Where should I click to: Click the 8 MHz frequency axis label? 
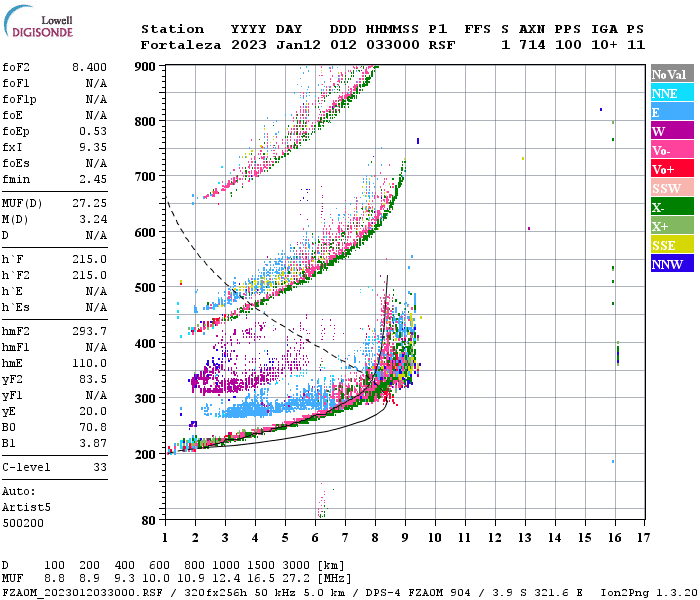[x=375, y=538]
